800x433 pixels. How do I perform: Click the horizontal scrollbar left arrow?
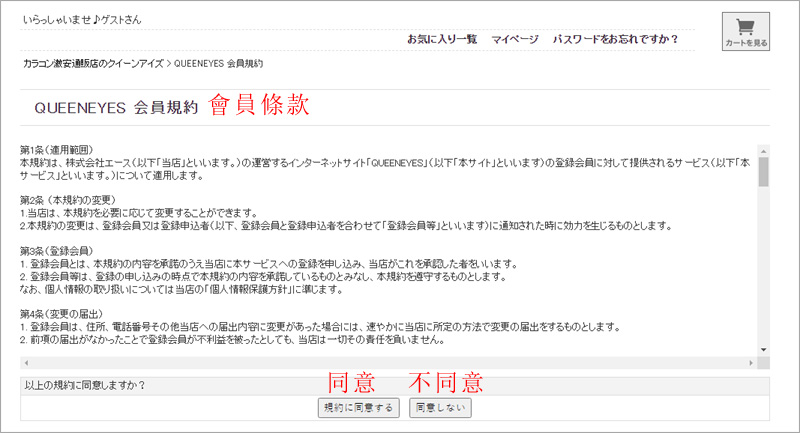coord(26,363)
